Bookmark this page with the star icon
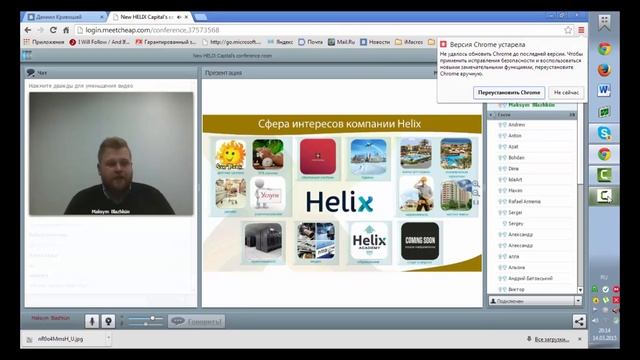 (x=568, y=30)
